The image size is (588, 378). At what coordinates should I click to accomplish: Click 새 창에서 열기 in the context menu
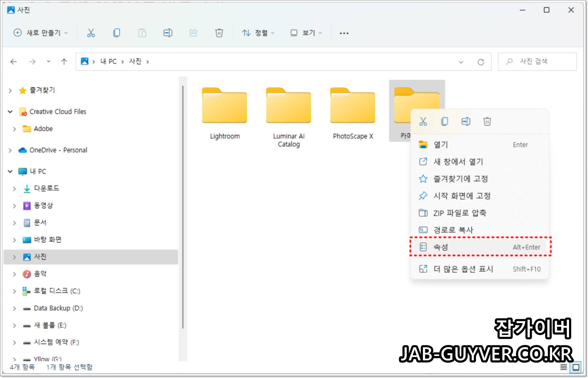457,162
